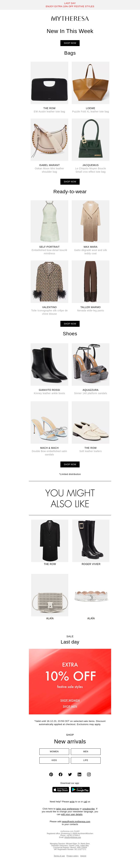Choose the KIDS new arrivals button
The image size is (140, 868).
[54, 760]
